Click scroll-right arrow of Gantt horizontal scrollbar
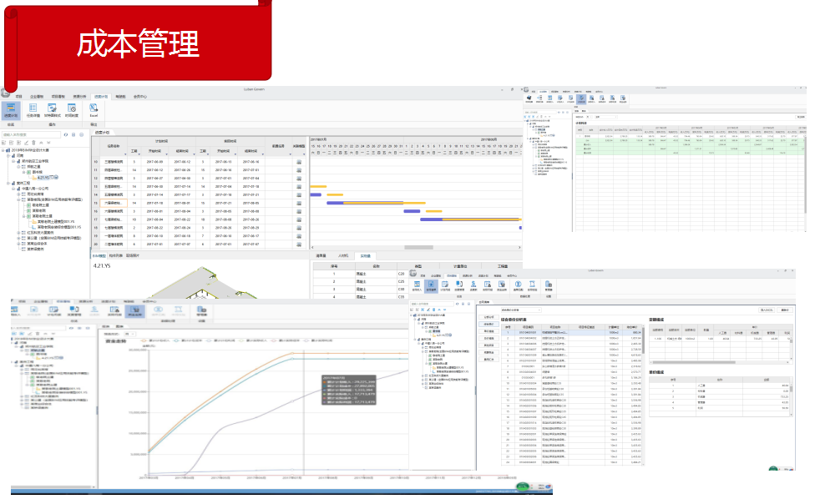Viewport: 815px width, 504px height. tap(519, 248)
